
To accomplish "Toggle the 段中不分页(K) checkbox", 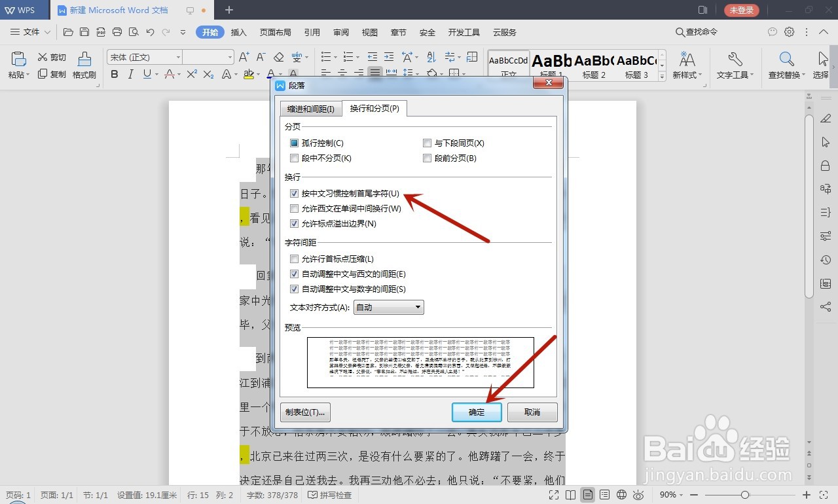I will pos(295,158).
